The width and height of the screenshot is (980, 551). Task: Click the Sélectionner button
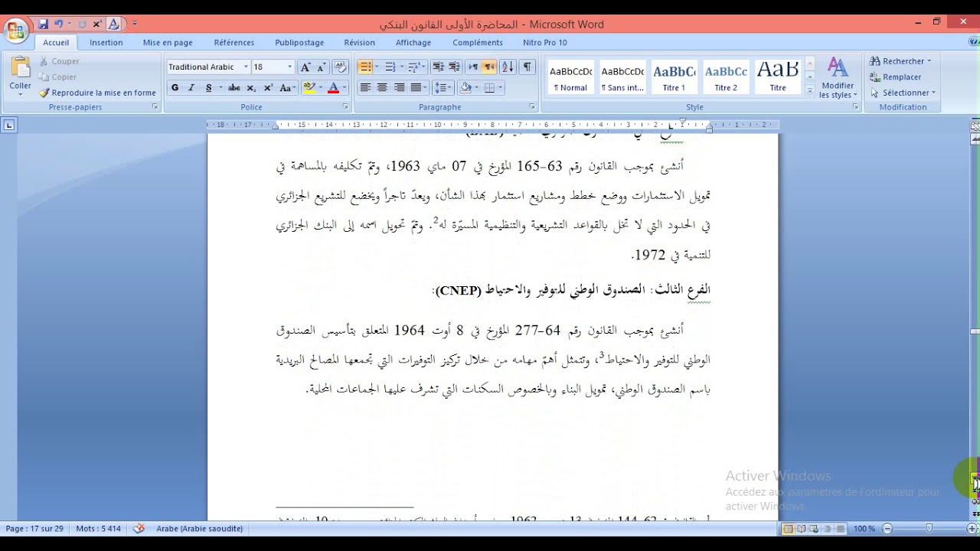[903, 93]
